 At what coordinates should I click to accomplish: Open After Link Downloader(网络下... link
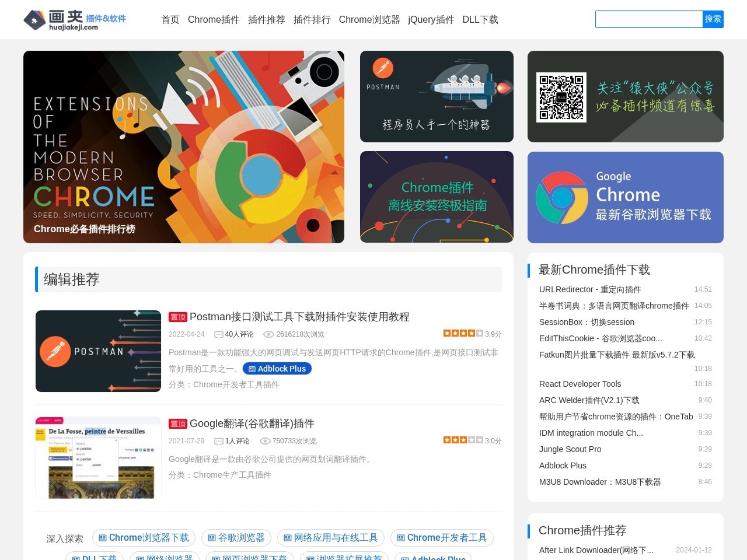[x=596, y=550]
